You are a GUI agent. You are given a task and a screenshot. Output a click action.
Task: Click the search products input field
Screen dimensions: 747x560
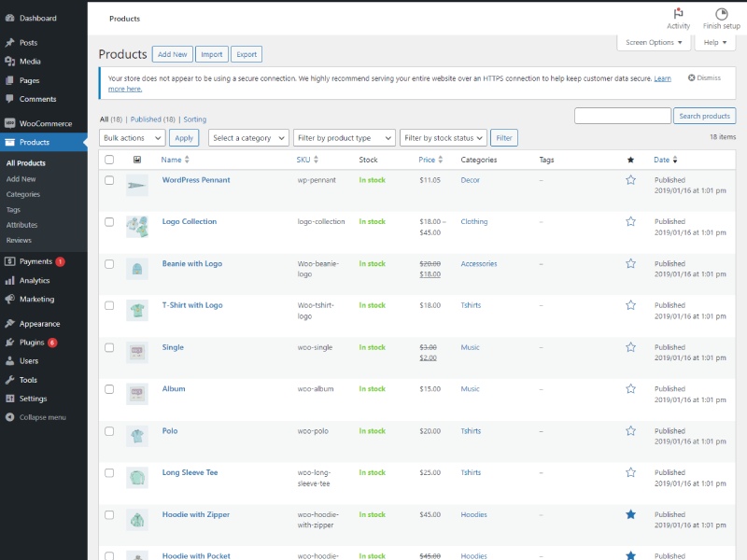click(x=622, y=116)
